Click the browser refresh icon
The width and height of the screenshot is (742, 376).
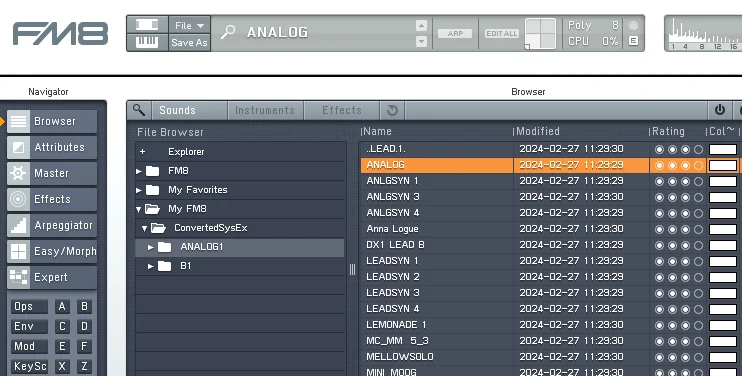pyautogui.click(x=392, y=111)
